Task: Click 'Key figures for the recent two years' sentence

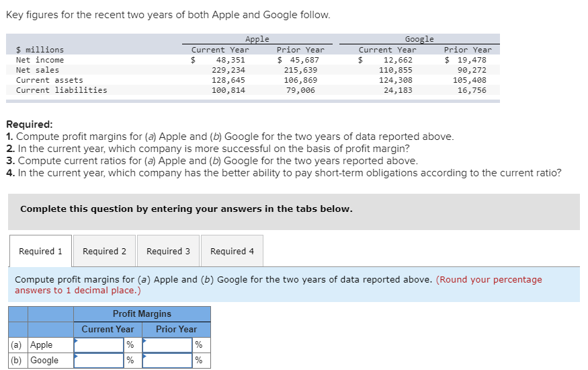Action: (168, 15)
